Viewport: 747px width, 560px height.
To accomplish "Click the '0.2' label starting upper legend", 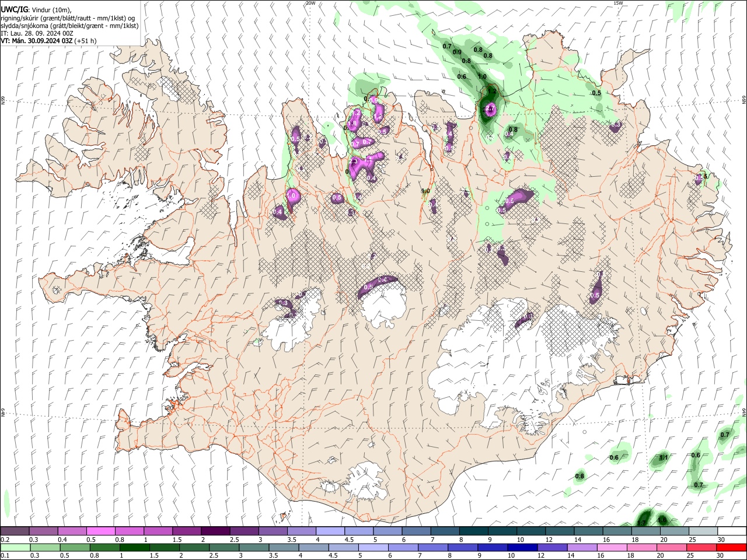I will (x=5, y=540).
